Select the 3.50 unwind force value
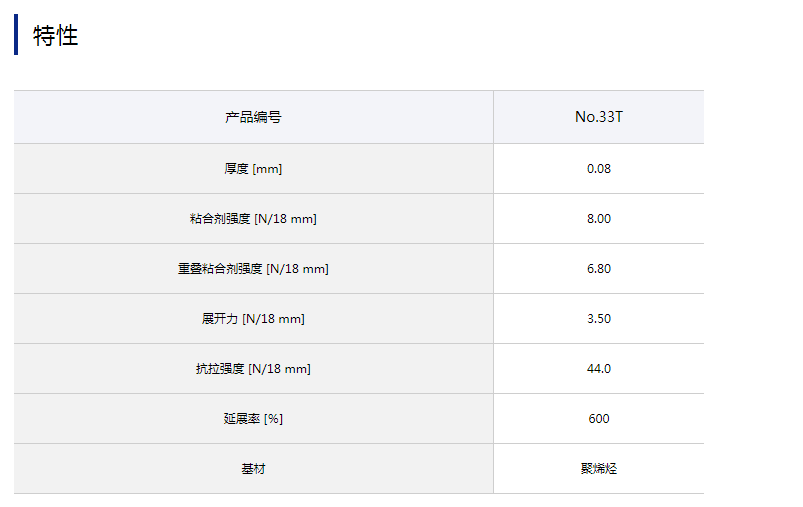The height and width of the screenshot is (507, 803). coord(598,319)
